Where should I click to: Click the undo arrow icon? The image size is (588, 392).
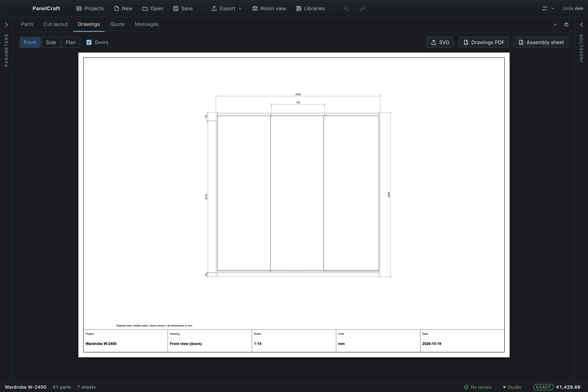(346, 9)
